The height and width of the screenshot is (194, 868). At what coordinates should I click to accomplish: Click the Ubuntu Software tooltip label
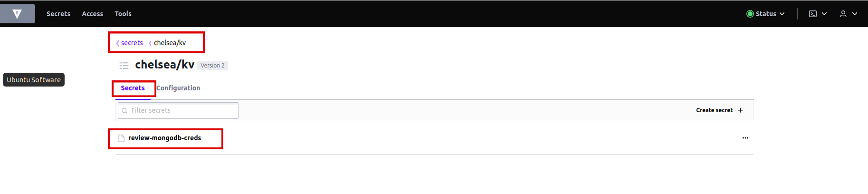pos(34,80)
